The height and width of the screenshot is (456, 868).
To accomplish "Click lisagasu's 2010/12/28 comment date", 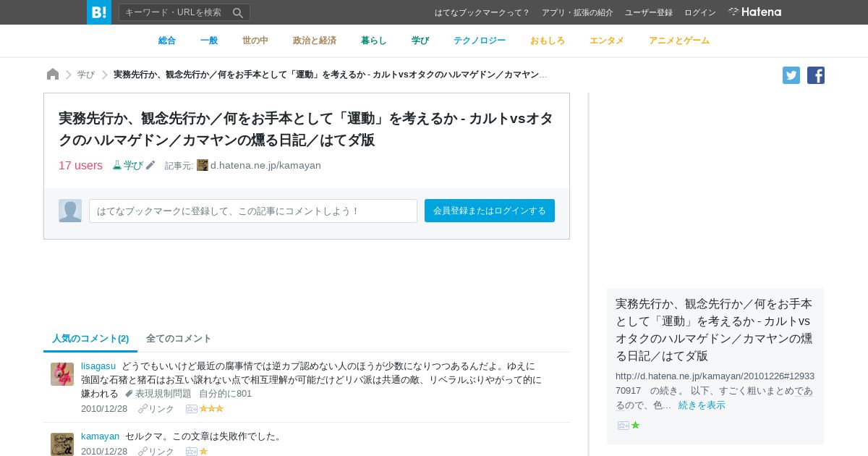I will tap(104, 409).
